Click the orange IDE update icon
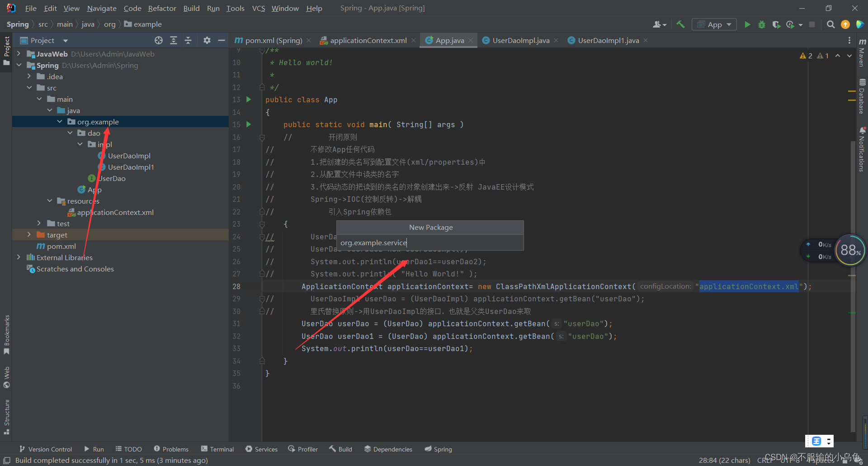This screenshot has width=868, height=466. pos(845,24)
